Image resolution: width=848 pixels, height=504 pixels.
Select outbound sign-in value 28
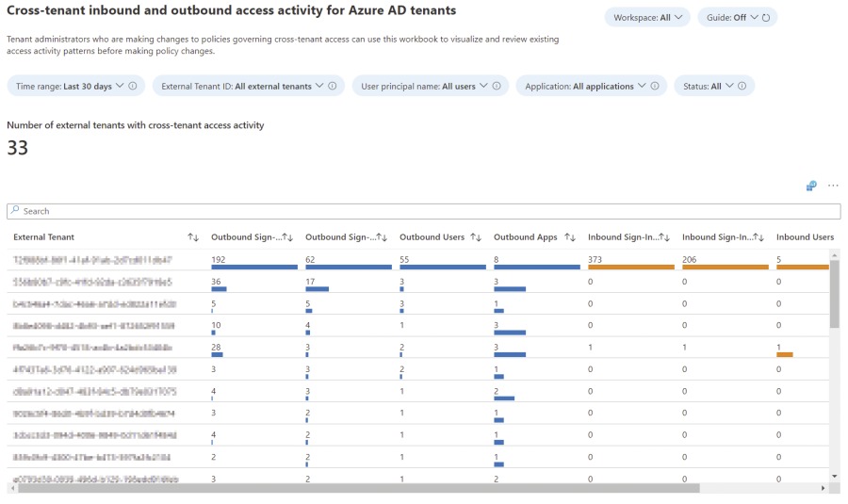[216, 348]
